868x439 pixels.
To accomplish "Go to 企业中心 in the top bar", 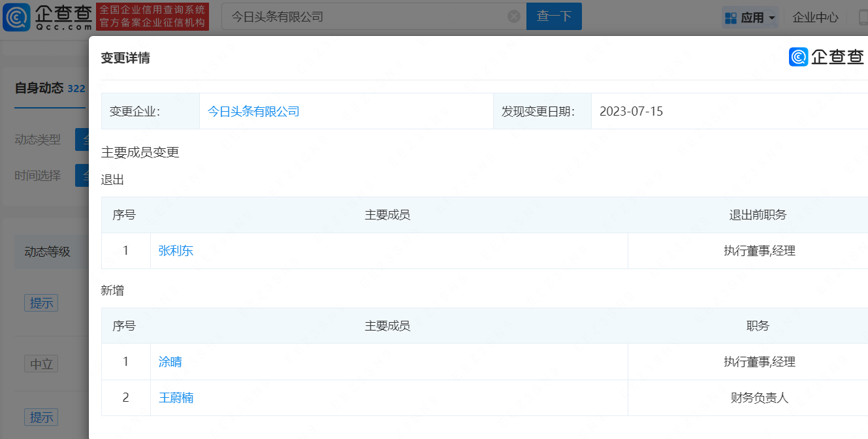I will (815, 18).
